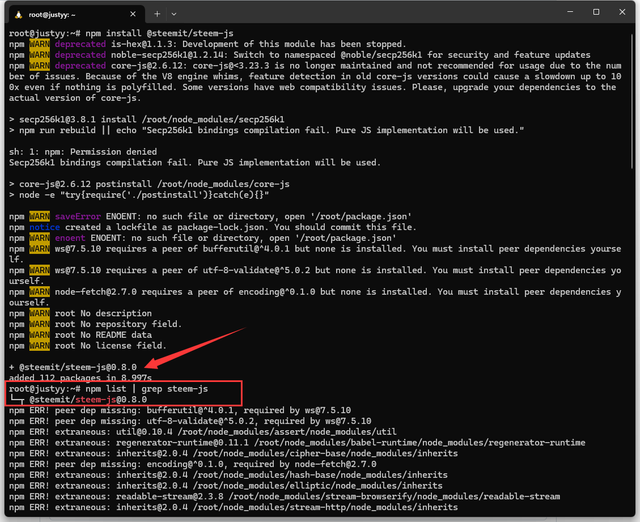The height and width of the screenshot is (522, 640).
Task: Close the root@justyy tab
Action: coord(133,14)
